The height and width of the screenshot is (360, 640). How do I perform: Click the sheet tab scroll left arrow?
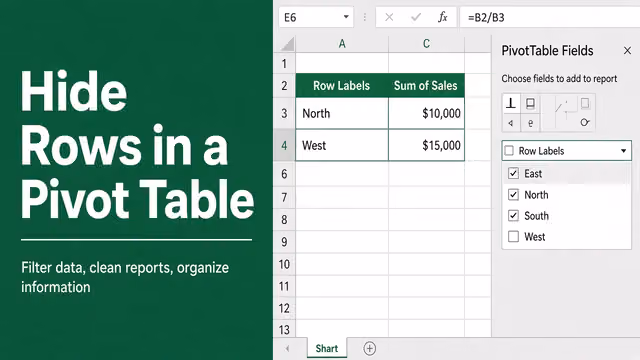(288, 349)
